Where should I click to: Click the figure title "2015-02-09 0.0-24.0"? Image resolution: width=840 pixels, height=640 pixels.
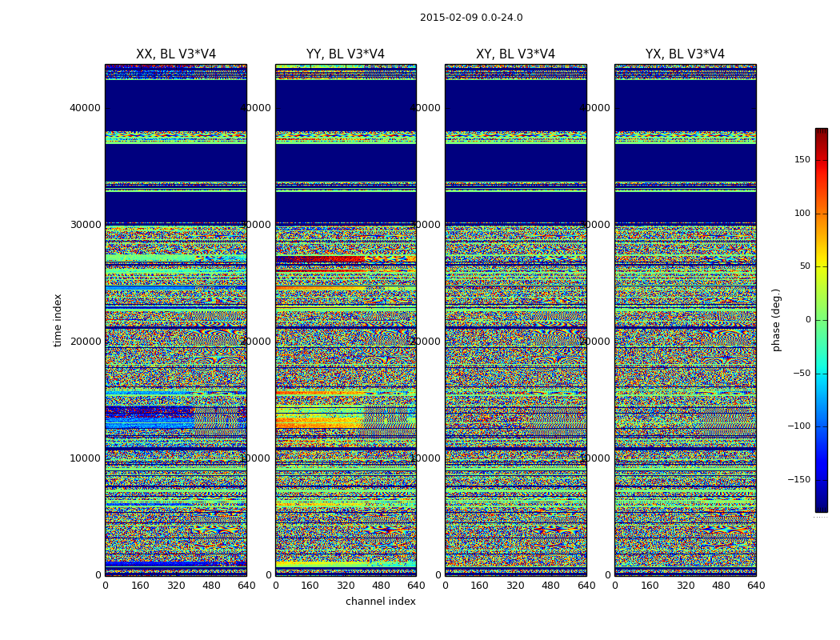tap(471, 18)
